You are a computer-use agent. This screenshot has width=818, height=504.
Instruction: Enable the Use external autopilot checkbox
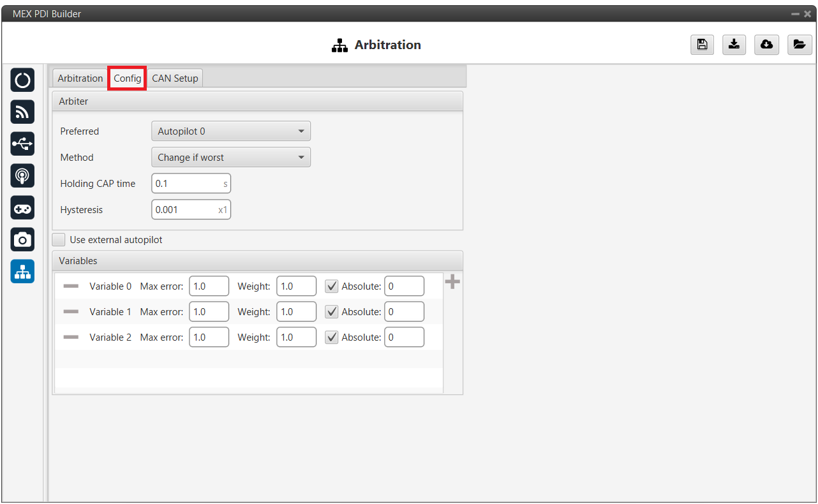59,240
